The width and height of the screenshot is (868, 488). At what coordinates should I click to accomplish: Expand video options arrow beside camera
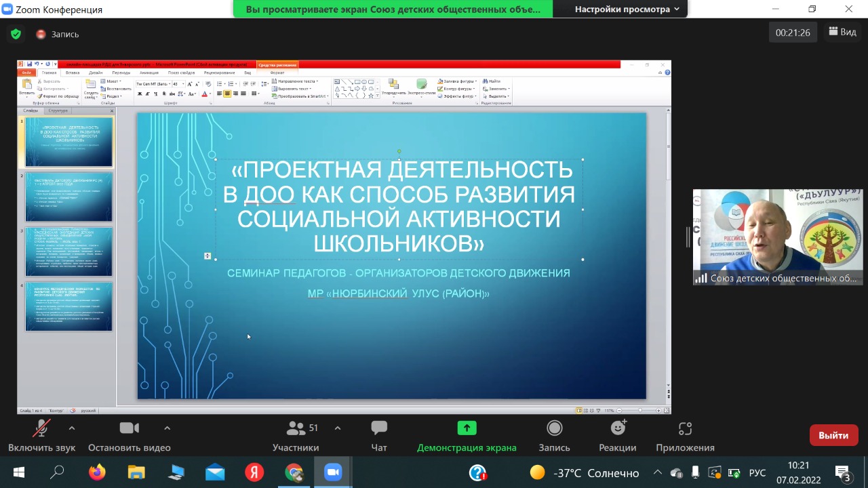[x=167, y=428]
